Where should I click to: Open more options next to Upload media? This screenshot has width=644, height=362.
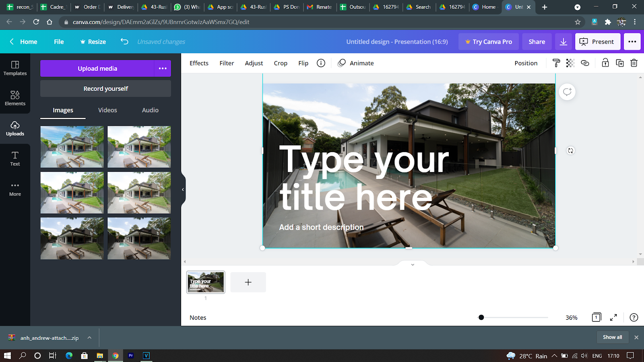point(163,68)
